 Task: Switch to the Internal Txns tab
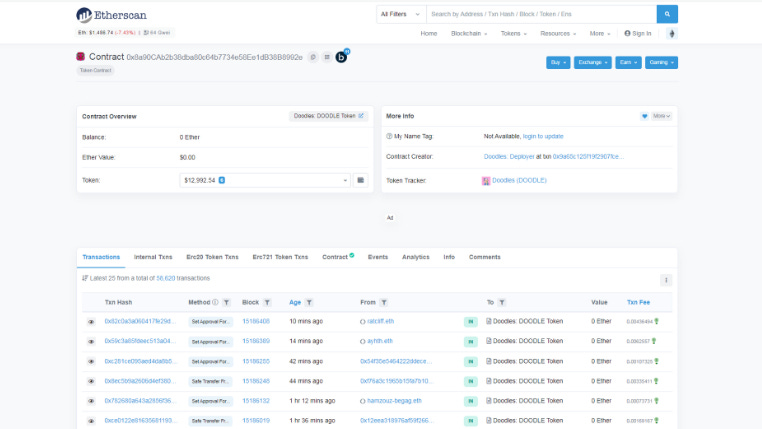click(153, 257)
